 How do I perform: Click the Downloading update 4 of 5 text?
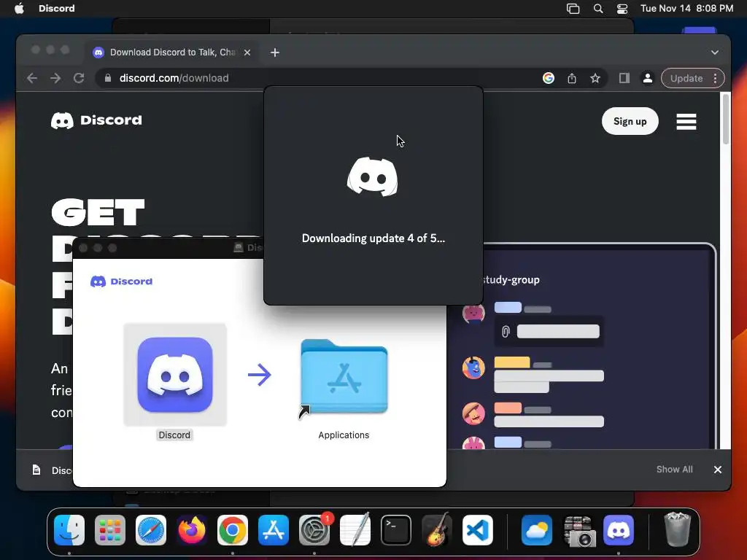[x=373, y=238]
